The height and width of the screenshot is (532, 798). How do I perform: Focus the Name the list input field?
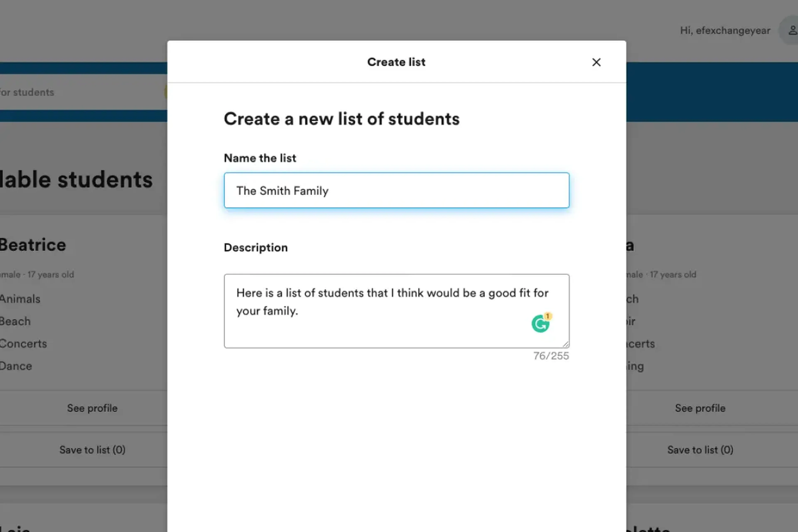click(x=396, y=190)
